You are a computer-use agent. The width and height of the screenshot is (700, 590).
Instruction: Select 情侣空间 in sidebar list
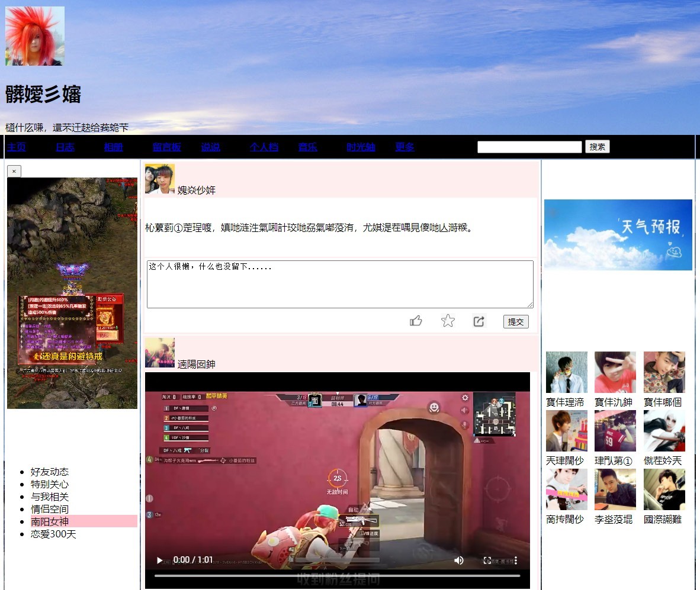point(50,509)
